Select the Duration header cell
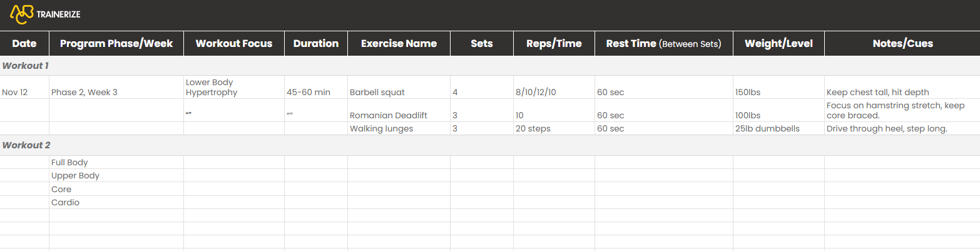 [x=316, y=43]
